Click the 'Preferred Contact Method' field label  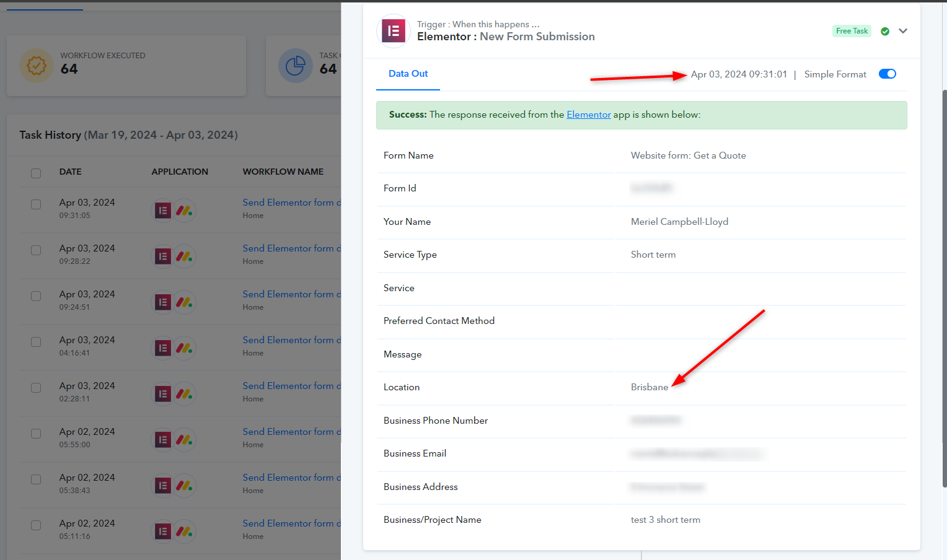[x=439, y=321]
